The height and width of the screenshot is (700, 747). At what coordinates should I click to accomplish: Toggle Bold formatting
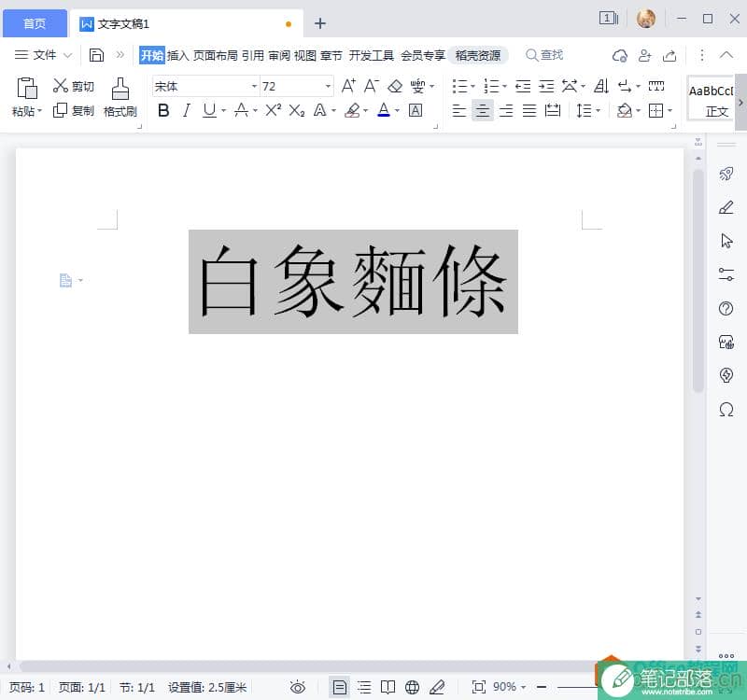(x=163, y=110)
